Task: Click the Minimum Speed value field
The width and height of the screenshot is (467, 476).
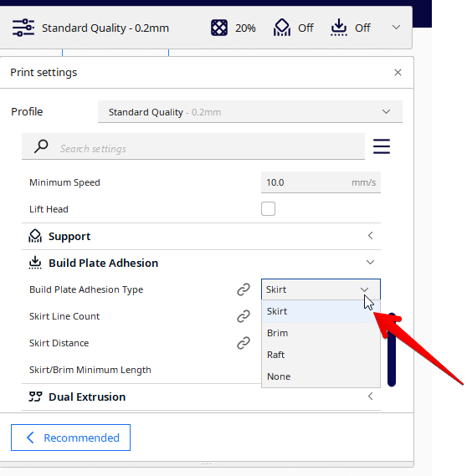Action: point(321,182)
